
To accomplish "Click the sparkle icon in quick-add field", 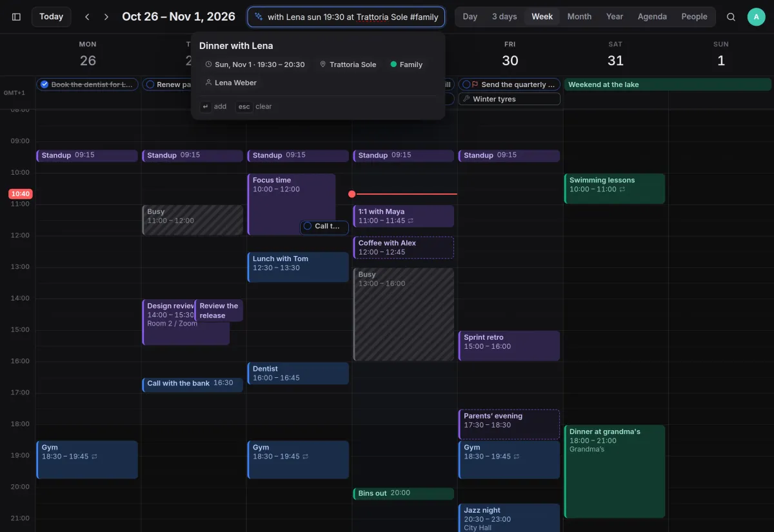I will [x=259, y=17].
